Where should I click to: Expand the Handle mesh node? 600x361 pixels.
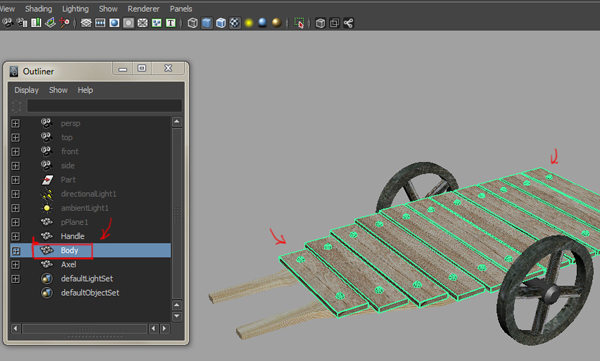point(15,237)
